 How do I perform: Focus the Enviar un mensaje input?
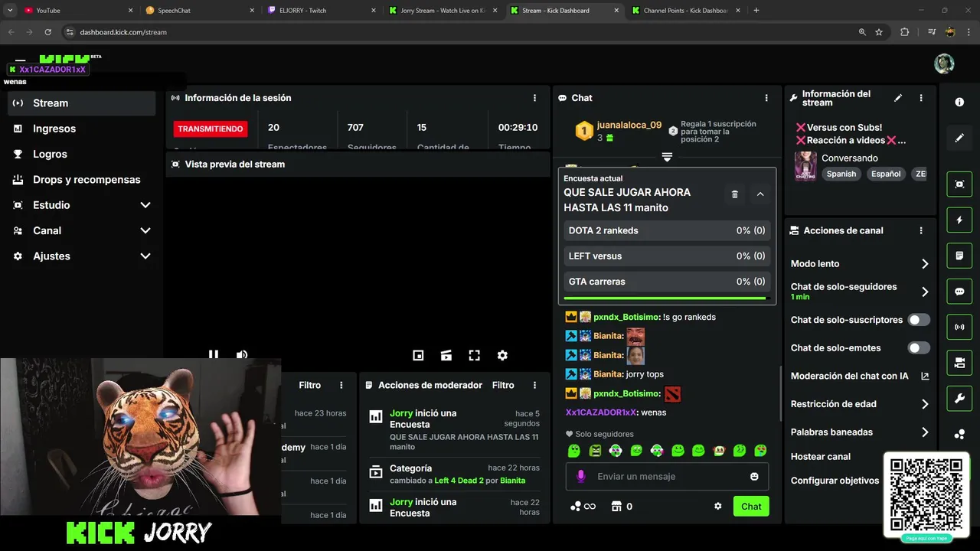click(x=666, y=476)
